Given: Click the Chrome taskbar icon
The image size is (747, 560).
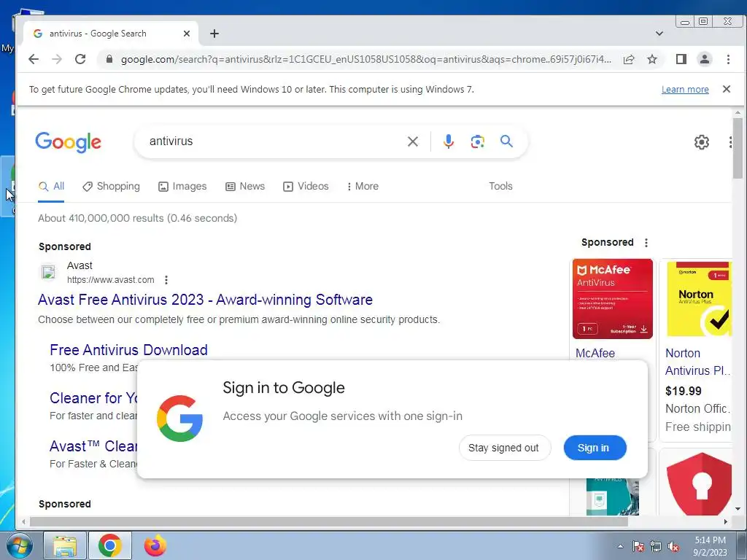Looking at the screenshot, I should tap(110, 545).
